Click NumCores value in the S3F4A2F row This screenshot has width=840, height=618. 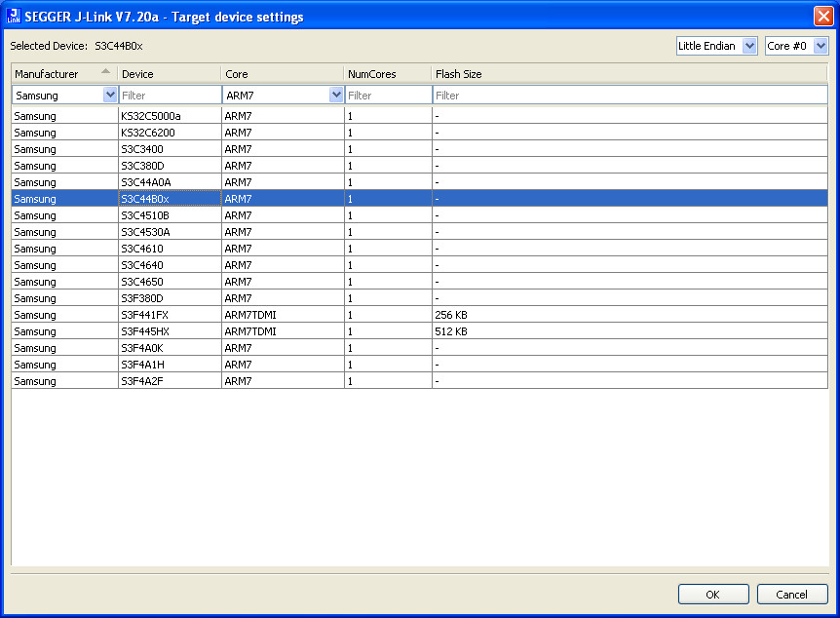(x=389, y=382)
